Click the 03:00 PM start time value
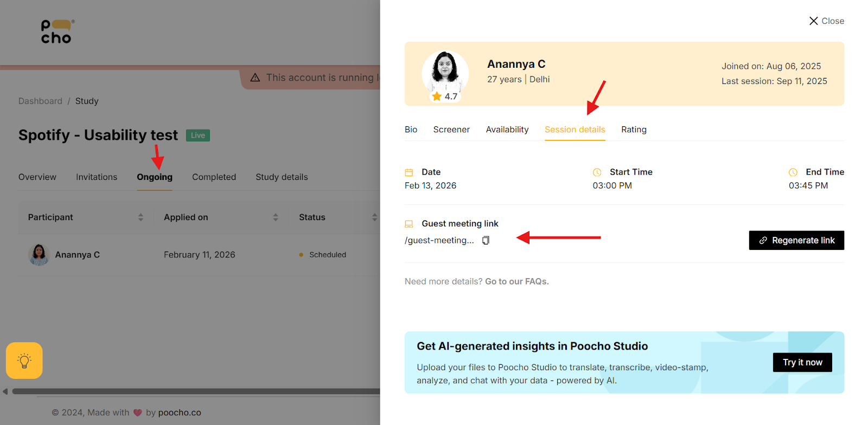Viewport: 868px width, 425px height. tap(612, 185)
